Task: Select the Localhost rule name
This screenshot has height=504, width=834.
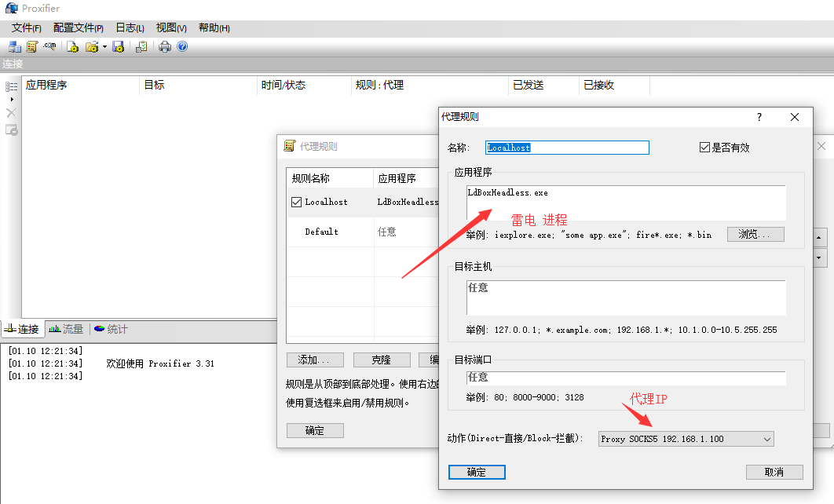Action: [326, 202]
